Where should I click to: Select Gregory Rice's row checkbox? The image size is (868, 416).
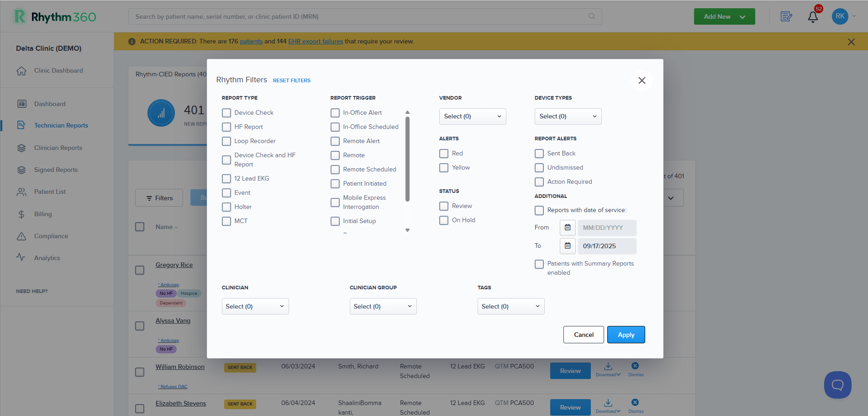[140, 270]
